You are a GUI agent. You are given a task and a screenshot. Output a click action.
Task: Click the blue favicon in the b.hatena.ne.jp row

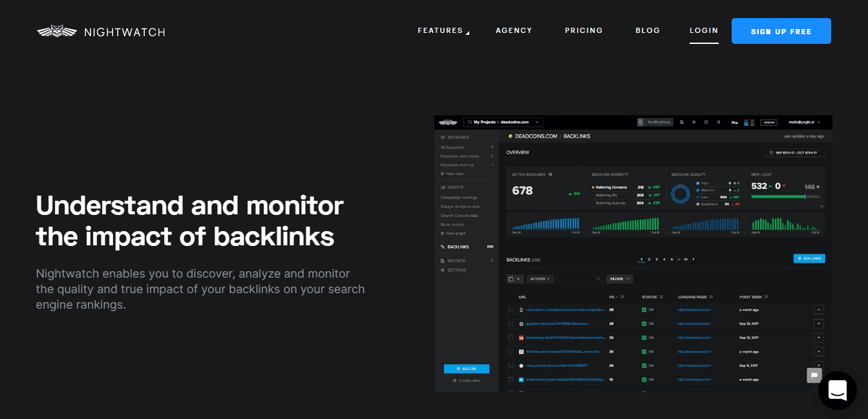tap(521, 380)
